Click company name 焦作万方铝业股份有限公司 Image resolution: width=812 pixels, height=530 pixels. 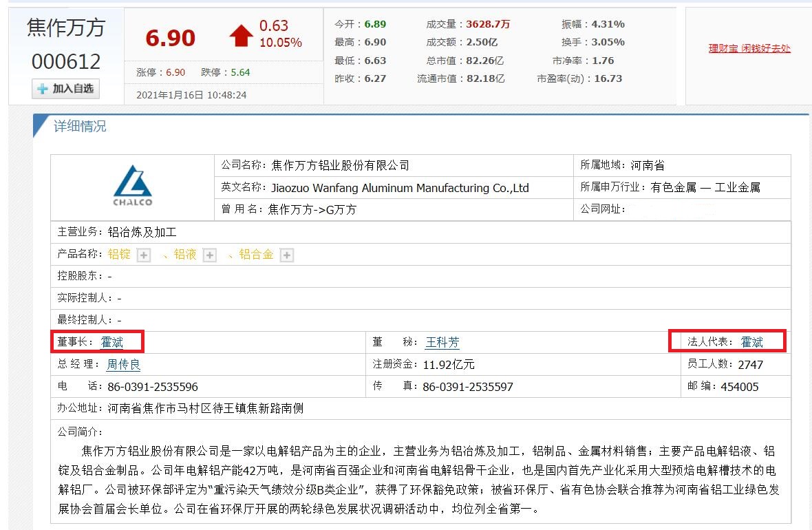tap(340, 165)
